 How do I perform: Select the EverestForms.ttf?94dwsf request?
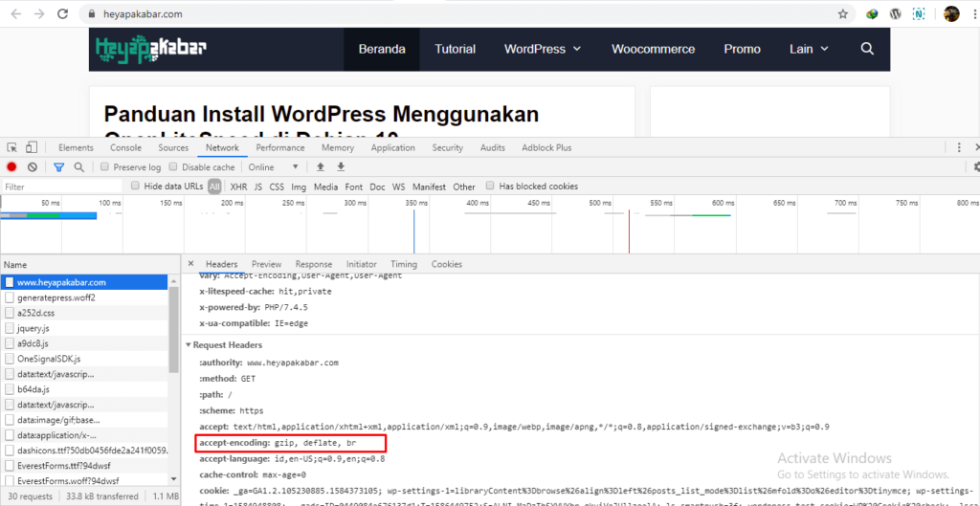pyautogui.click(x=84, y=466)
